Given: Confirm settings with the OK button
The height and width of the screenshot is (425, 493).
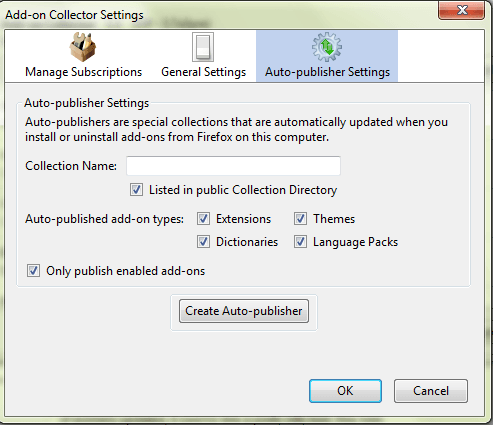Looking at the screenshot, I should pyautogui.click(x=345, y=391).
